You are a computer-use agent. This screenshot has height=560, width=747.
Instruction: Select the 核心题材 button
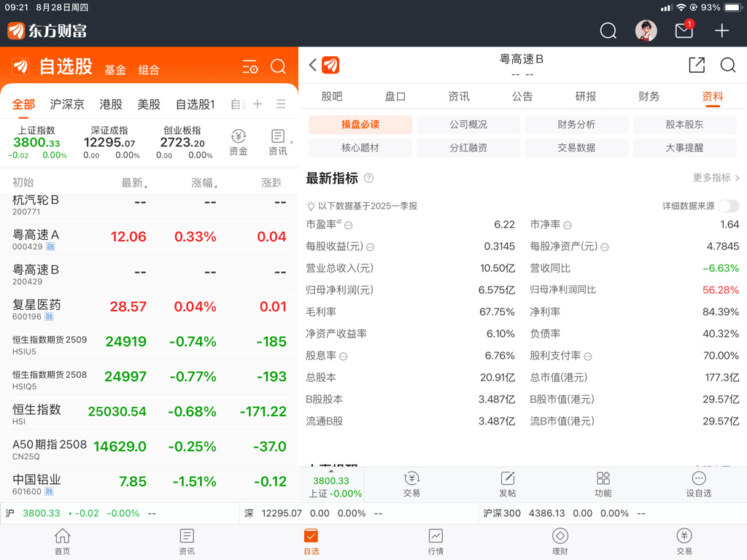coord(360,148)
